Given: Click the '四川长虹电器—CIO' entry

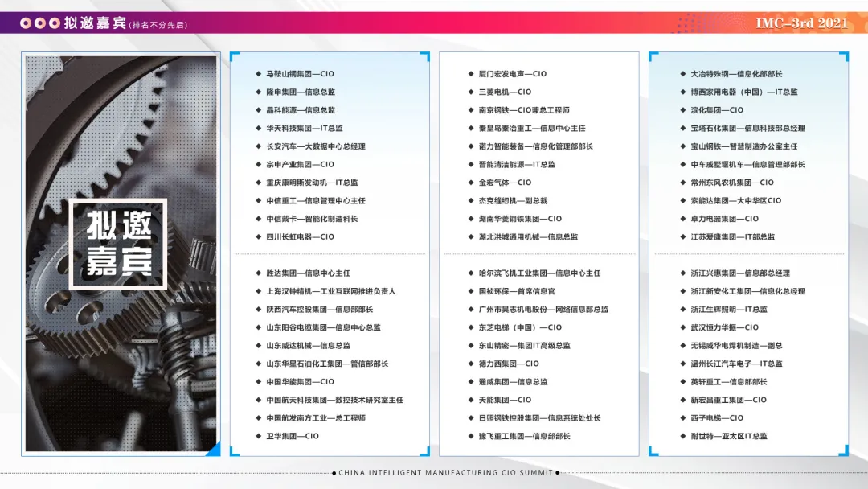Looking at the screenshot, I should 300,236.
